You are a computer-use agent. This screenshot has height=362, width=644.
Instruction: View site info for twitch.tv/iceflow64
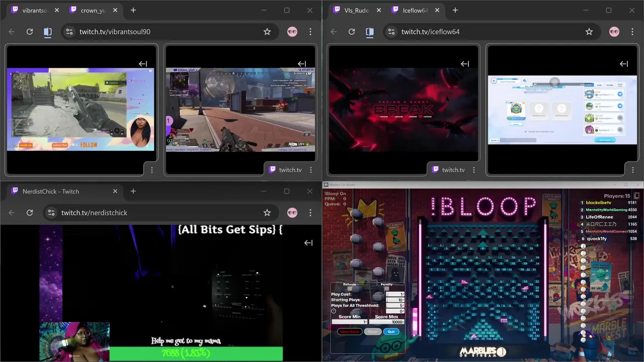coord(391,32)
